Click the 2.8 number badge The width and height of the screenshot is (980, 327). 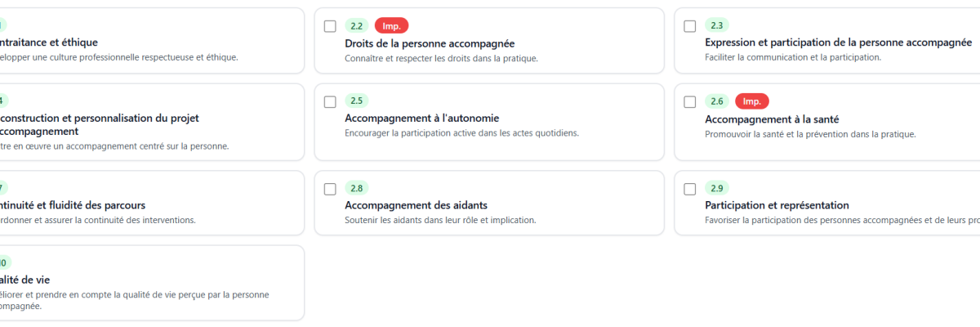[357, 189]
